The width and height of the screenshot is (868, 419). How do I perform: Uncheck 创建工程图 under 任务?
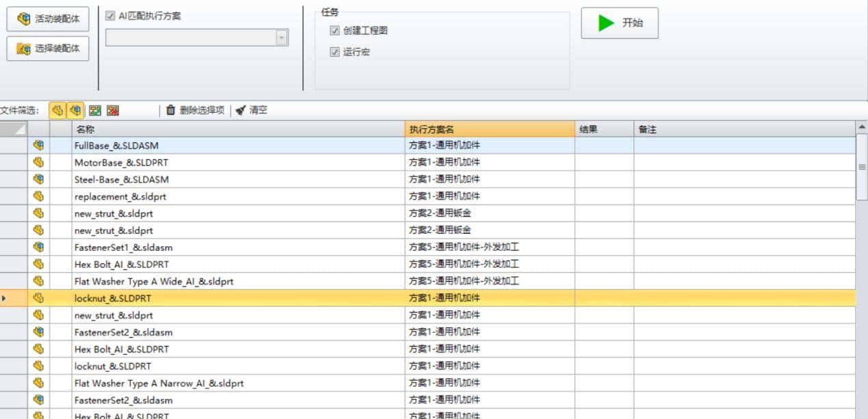tap(334, 30)
